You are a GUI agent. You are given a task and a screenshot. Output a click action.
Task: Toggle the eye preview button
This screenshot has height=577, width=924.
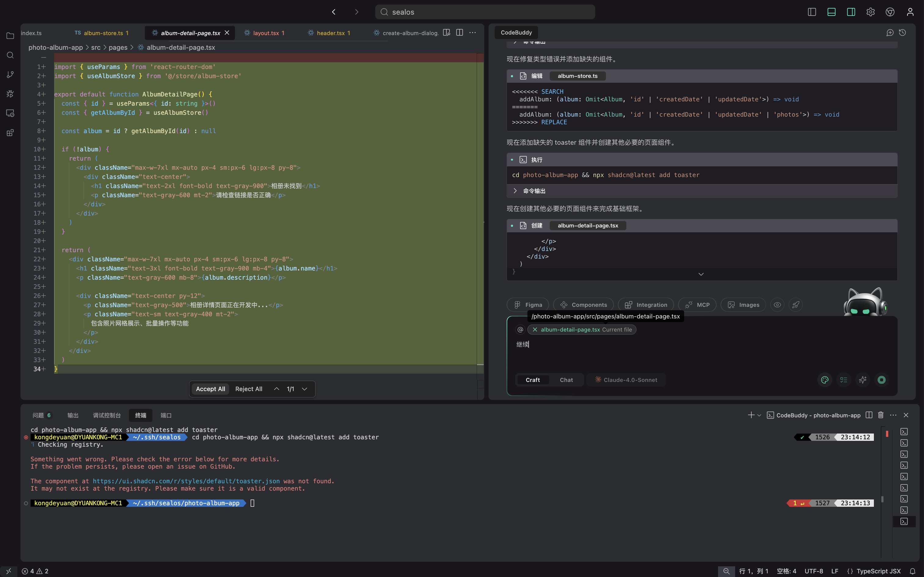coord(777,305)
